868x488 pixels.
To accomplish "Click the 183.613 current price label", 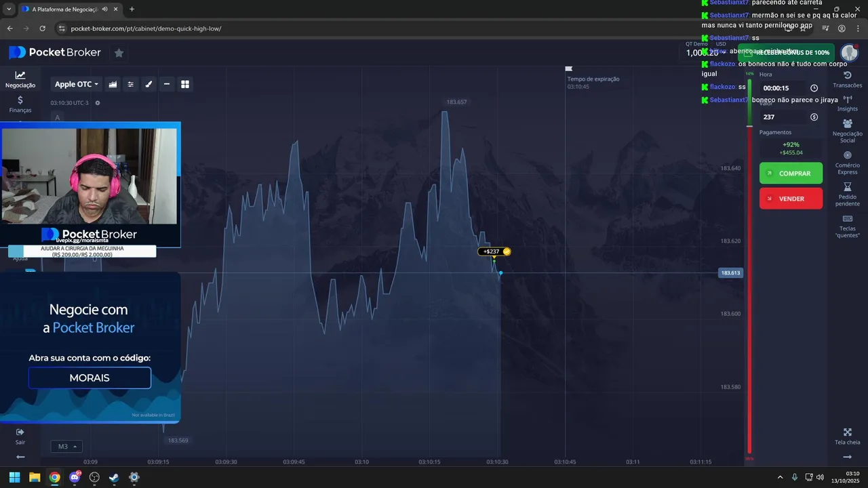I will pos(731,273).
